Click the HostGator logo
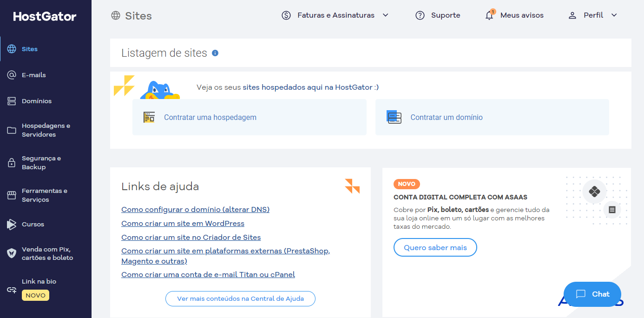Image resolution: width=644 pixels, height=318 pixels. [45, 17]
